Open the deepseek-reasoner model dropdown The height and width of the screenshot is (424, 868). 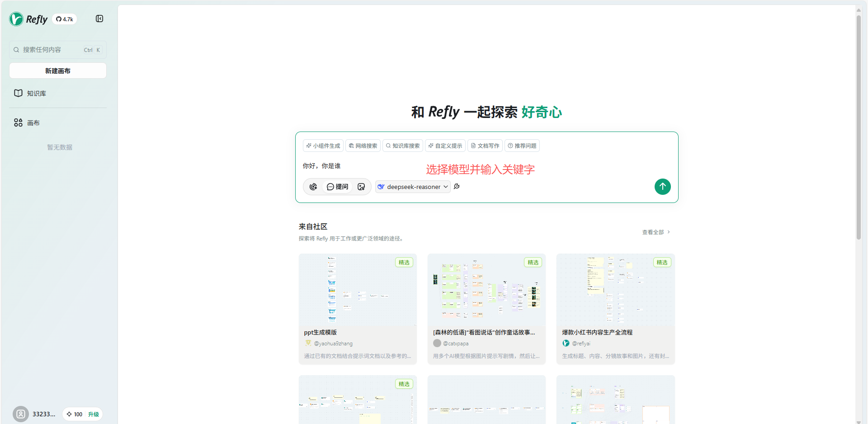click(x=413, y=187)
